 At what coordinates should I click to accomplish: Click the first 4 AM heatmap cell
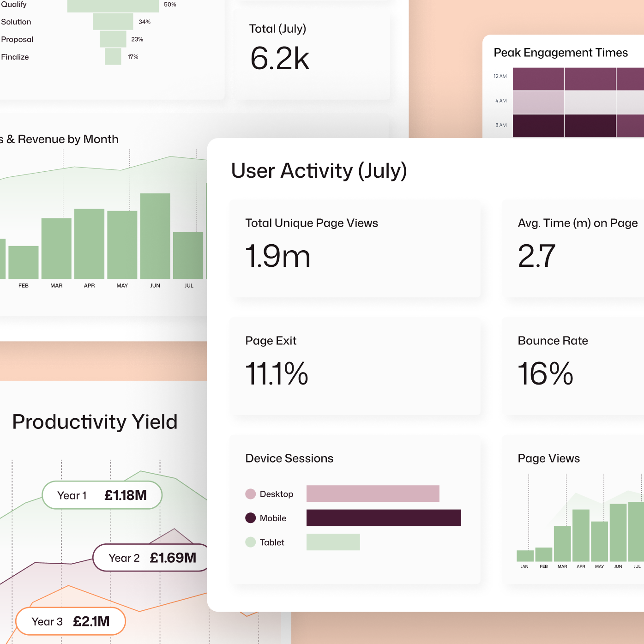tap(538, 102)
